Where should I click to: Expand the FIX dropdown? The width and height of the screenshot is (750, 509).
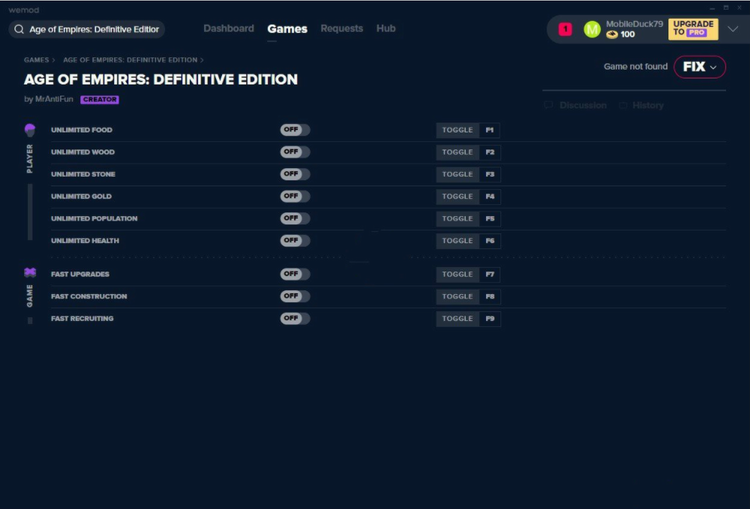click(699, 66)
